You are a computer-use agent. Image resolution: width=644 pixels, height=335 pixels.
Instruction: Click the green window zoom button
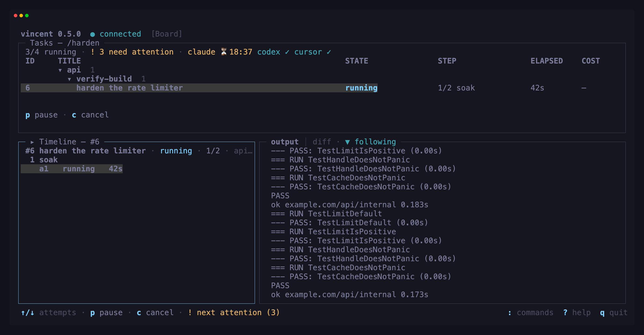27,16
